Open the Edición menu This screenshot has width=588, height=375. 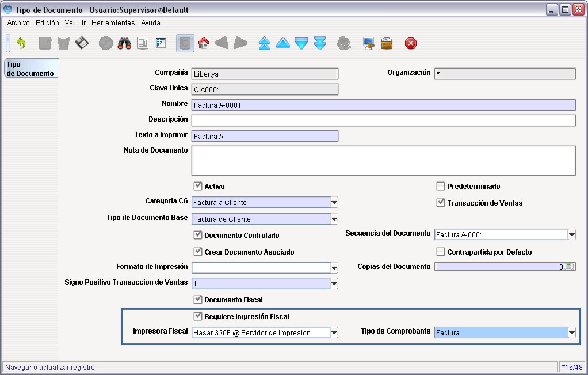click(47, 23)
